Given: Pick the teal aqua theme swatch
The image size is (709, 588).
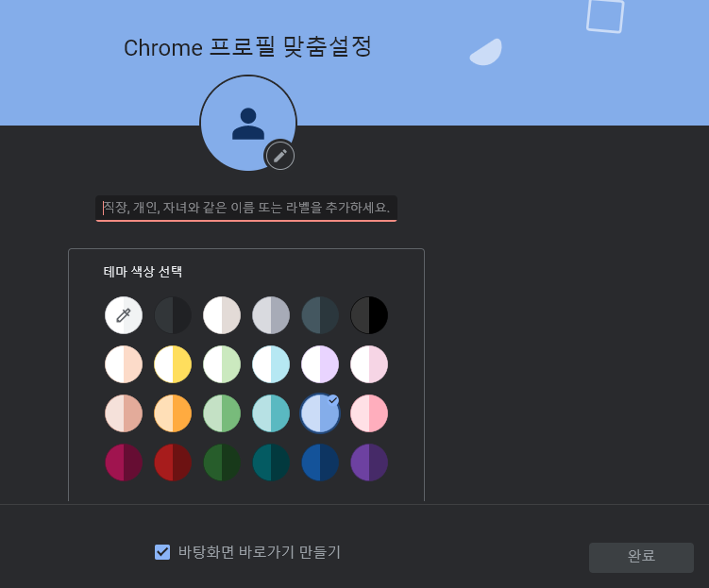Looking at the screenshot, I should click(271, 413).
